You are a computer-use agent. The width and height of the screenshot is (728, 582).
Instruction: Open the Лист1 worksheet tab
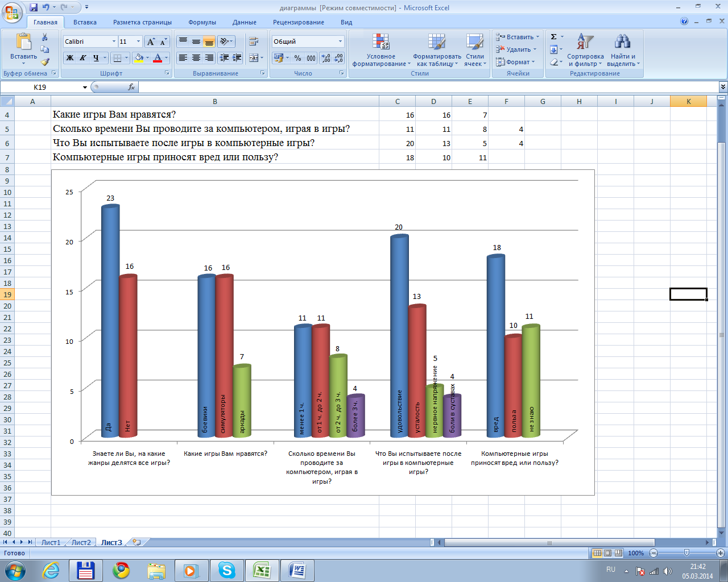(x=51, y=542)
